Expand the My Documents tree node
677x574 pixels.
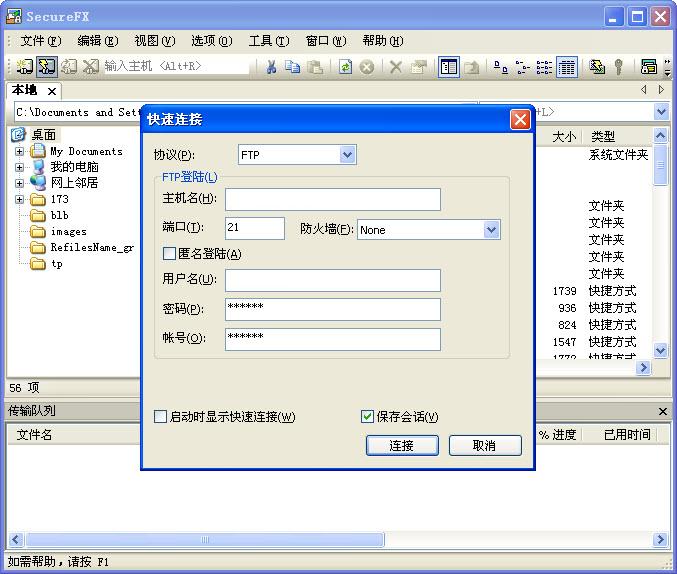pos(19,151)
